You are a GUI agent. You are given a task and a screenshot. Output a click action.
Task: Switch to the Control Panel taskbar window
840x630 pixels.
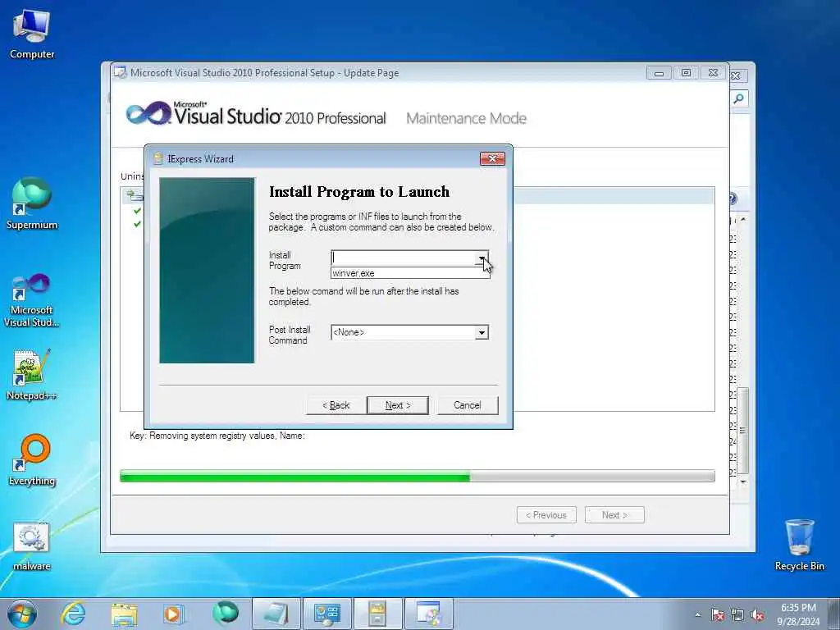click(326, 614)
